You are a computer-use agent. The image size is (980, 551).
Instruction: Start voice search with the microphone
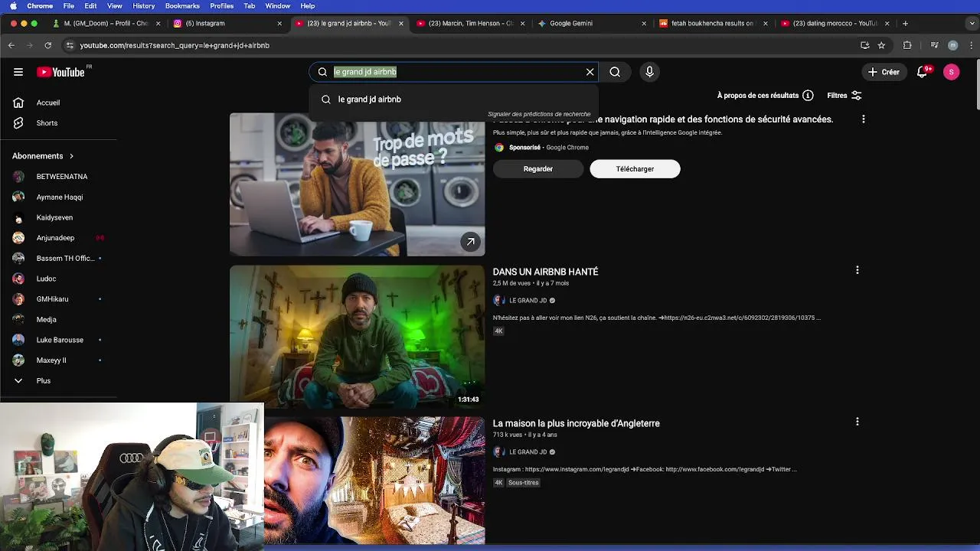click(649, 72)
